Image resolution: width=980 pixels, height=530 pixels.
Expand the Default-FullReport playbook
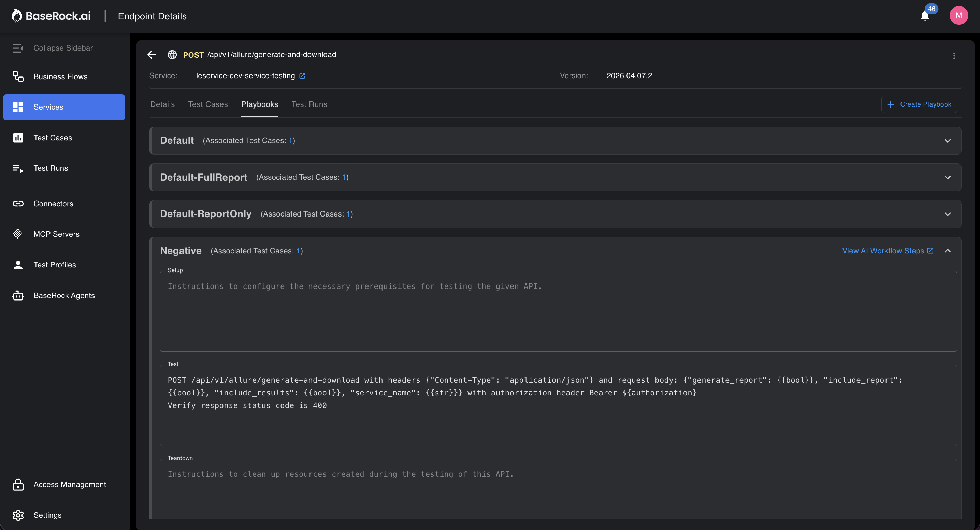pyautogui.click(x=948, y=177)
